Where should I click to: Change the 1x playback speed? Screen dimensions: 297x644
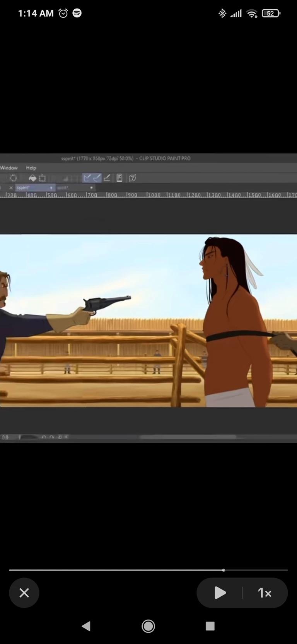click(265, 593)
